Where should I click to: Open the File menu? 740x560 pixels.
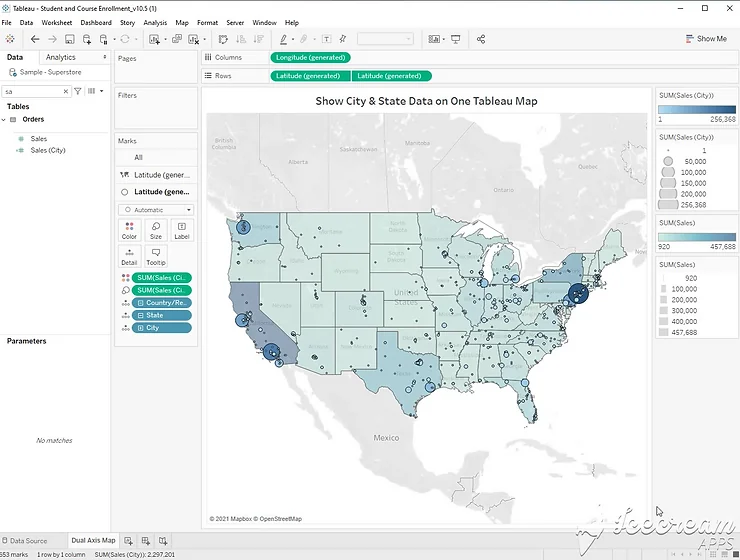click(7, 23)
